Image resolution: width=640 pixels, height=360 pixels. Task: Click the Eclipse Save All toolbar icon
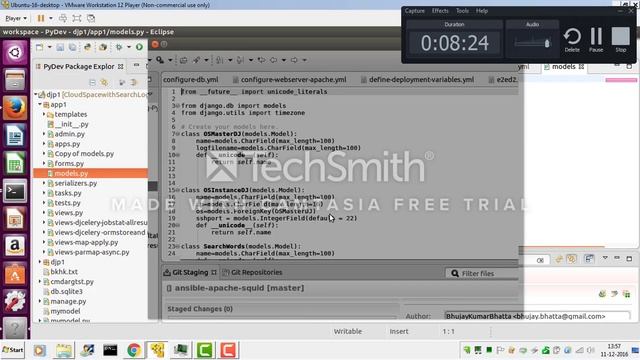coord(73,47)
